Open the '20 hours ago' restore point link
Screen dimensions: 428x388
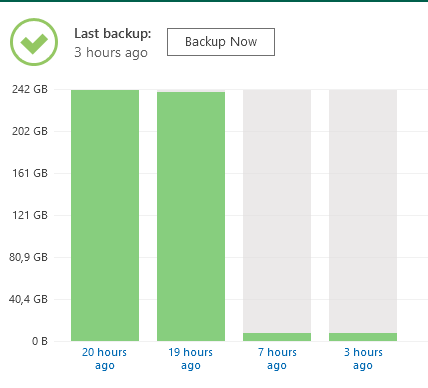pyautogui.click(x=105, y=359)
